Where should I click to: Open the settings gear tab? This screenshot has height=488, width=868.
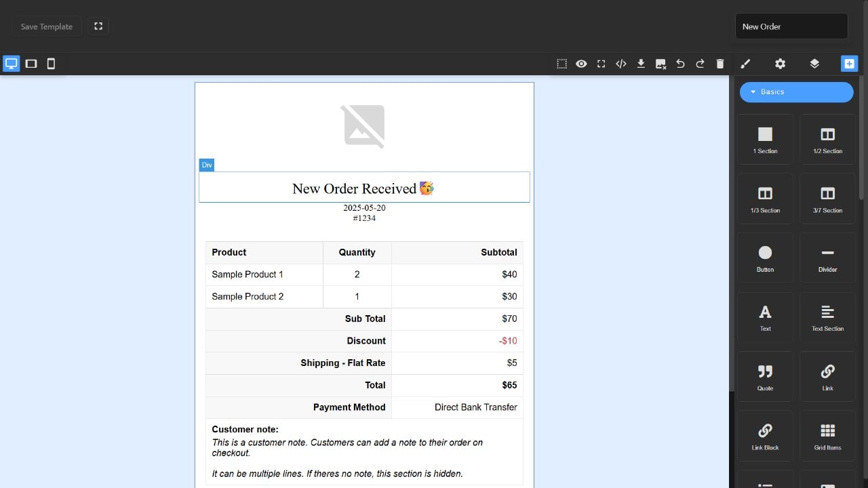[x=780, y=64]
